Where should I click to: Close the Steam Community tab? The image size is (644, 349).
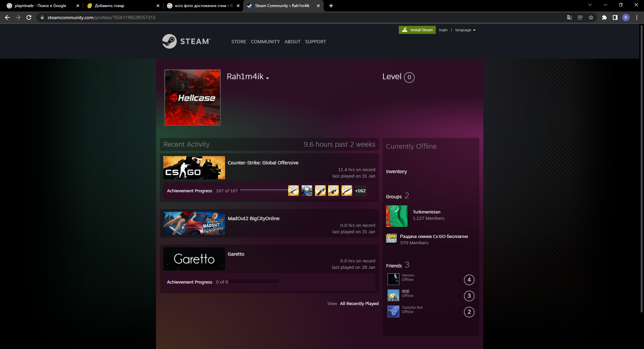[318, 6]
